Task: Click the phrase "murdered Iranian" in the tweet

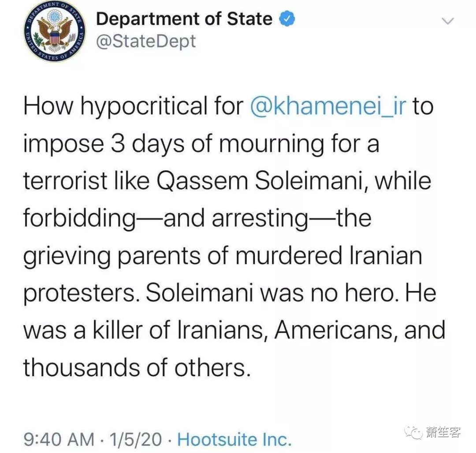Action: [328, 255]
